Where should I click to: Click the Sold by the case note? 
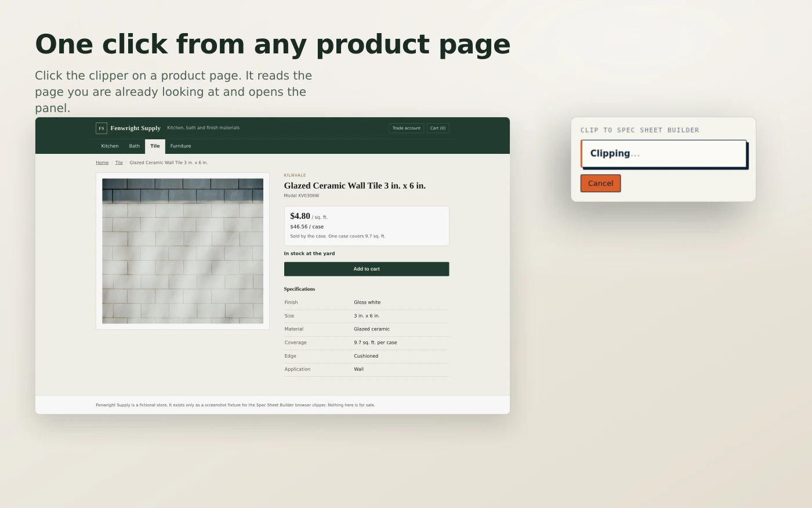point(338,236)
